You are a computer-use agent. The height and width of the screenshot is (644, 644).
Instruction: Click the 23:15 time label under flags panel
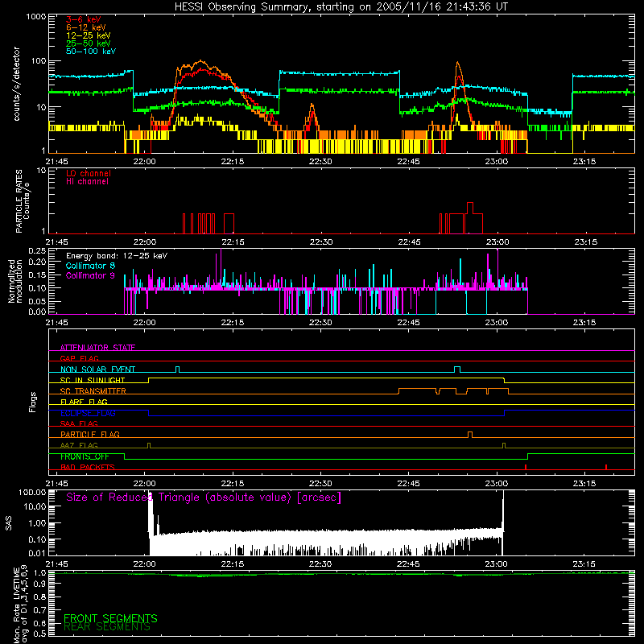pyautogui.click(x=584, y=484)
